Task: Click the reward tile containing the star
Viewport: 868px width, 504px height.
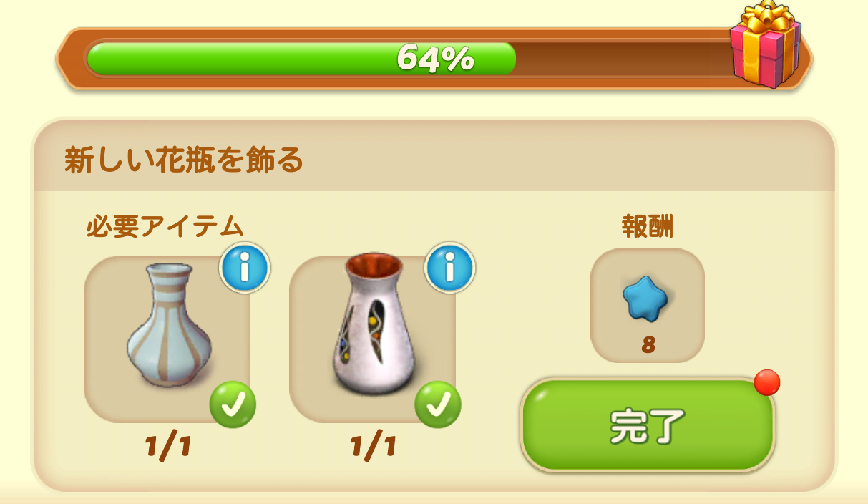Action: coord(648,306)
